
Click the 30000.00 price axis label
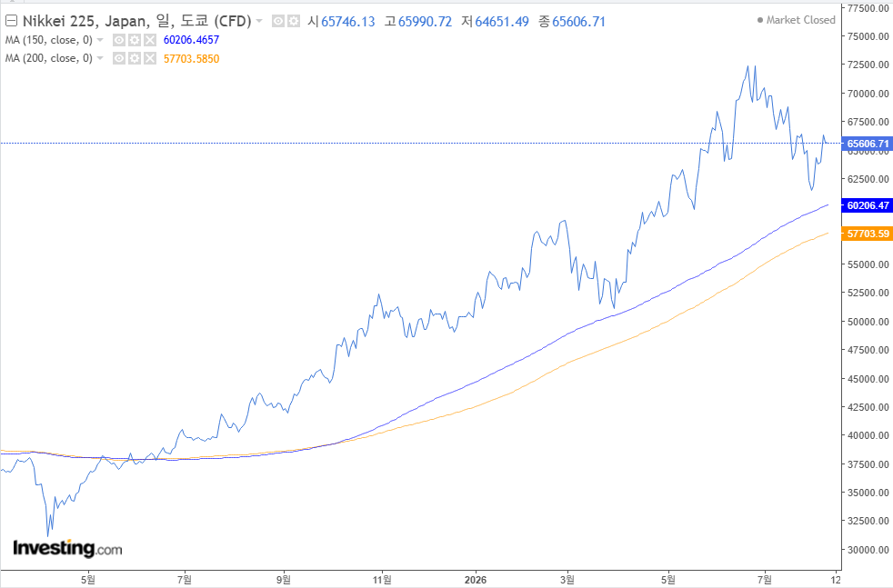coord(868,550)
